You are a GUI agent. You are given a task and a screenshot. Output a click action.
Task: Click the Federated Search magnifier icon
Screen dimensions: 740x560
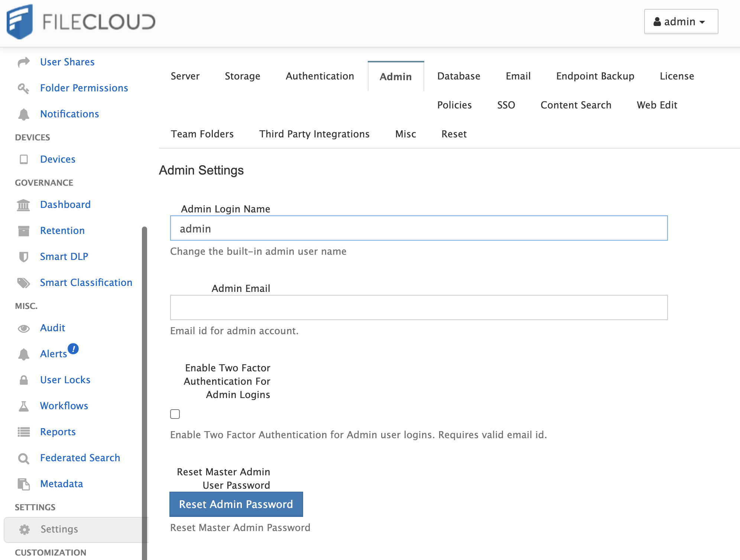coord(24,458)
